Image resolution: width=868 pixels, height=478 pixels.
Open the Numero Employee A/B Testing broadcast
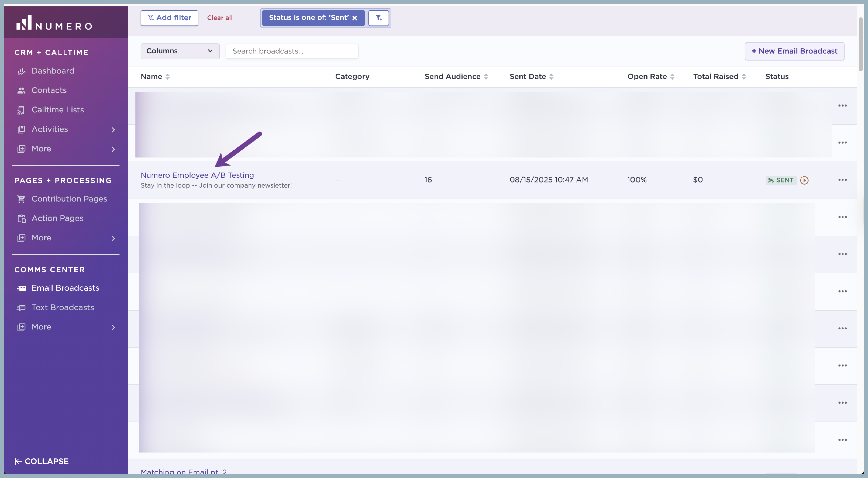point(197,175)
